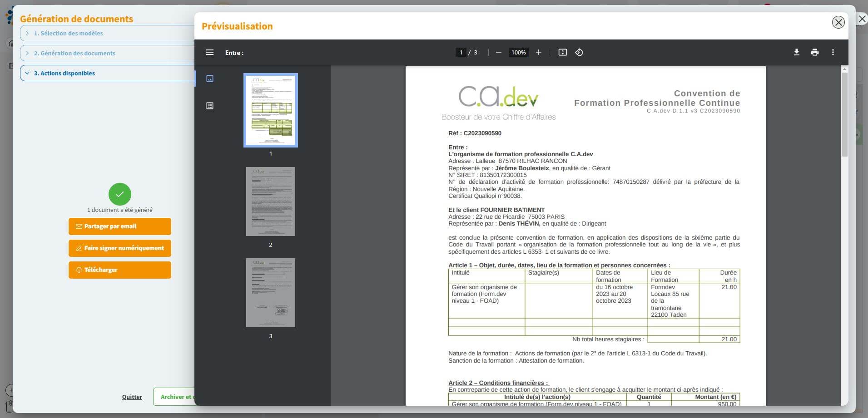
Task: Click the PDF vertical scrollbar thumb
Action: (x=844, y=114)
